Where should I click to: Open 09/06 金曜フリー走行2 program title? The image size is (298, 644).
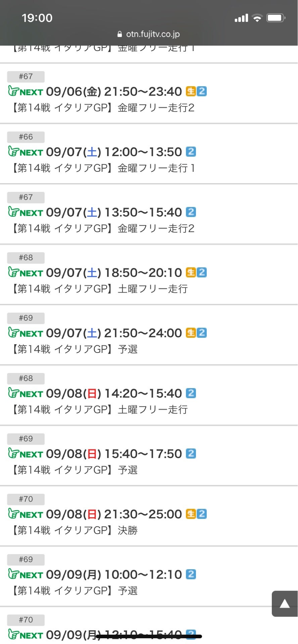pos(103,108)
